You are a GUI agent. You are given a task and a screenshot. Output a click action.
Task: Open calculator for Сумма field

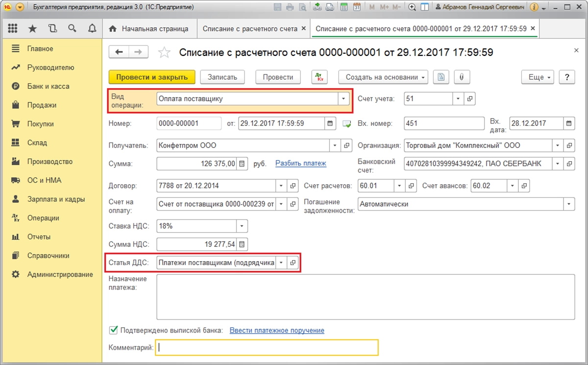point(242,164)
